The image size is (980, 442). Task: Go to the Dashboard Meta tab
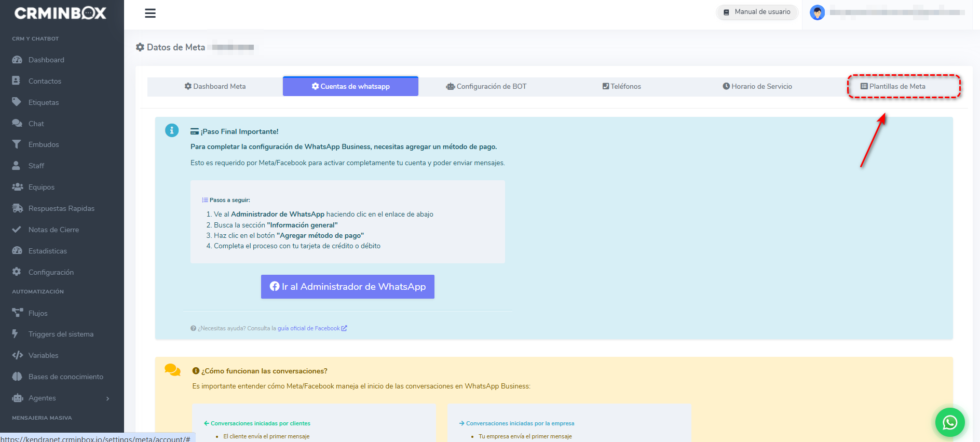[x=215, y=87]
